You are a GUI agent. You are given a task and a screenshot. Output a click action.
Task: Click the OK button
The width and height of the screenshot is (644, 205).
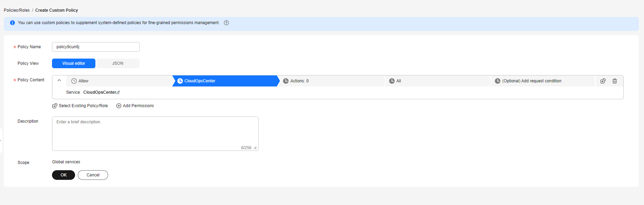tap(63, 175)
